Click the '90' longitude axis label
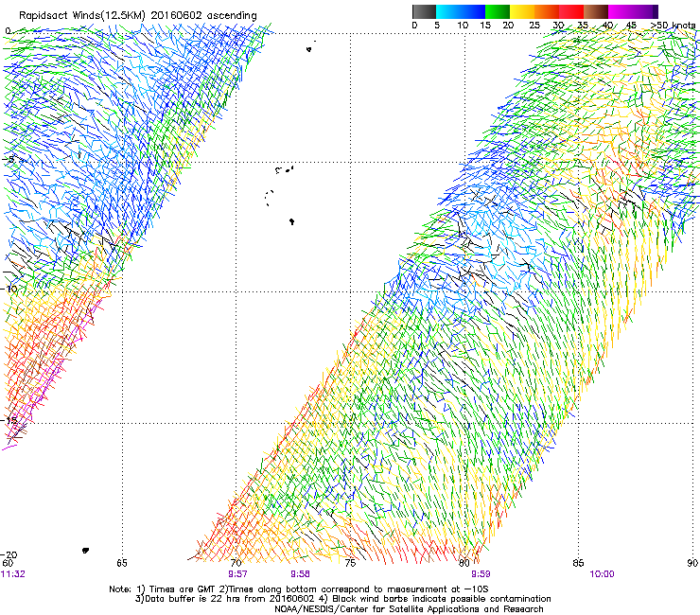 (692, 563)
